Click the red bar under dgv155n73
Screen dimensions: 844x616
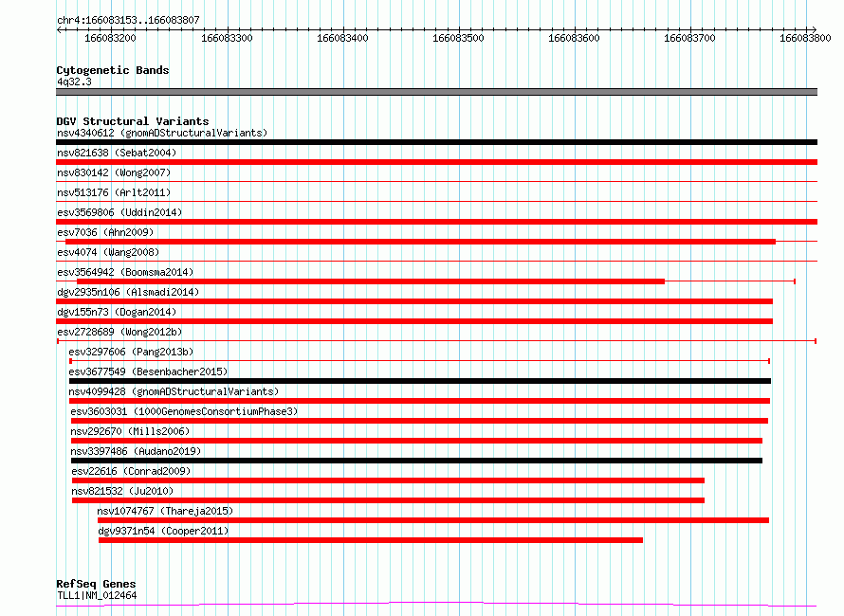point(414,321)
